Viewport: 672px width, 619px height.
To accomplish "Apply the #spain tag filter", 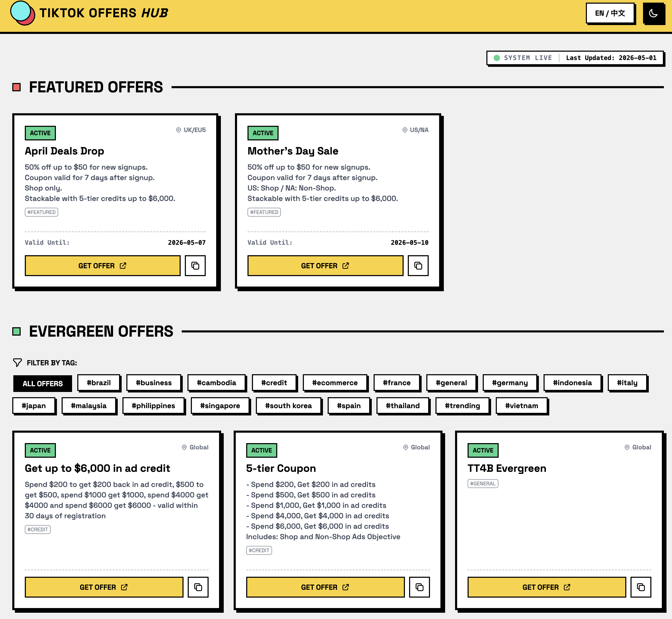I will click(349, 406).
